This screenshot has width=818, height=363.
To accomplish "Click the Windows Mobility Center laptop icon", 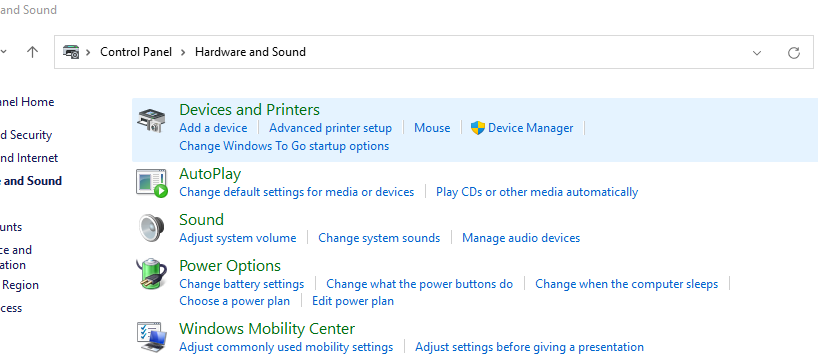I will click(x=151, y=337).
